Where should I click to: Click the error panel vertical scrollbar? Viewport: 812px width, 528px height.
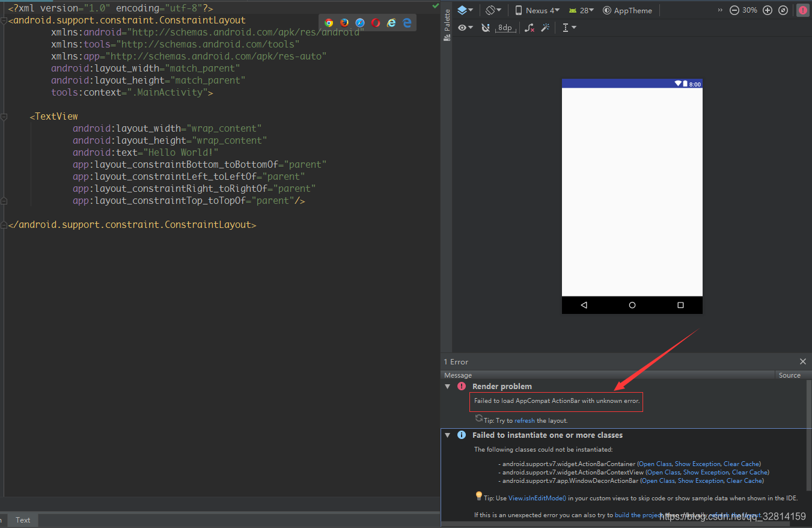coord(809,435)
